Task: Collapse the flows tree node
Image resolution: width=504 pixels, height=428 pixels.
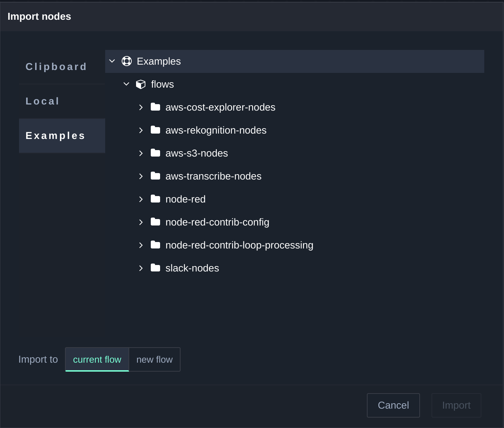Action: [x=126, y=84]
